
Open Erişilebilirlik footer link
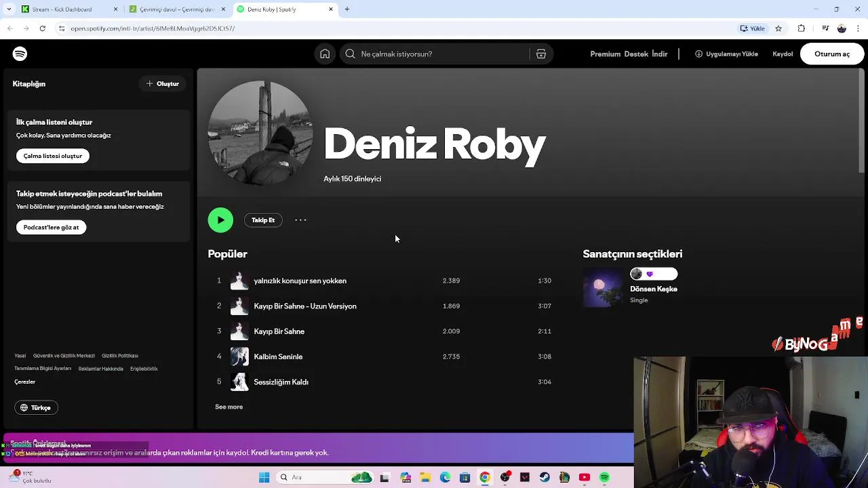click(x=144, y=369)
